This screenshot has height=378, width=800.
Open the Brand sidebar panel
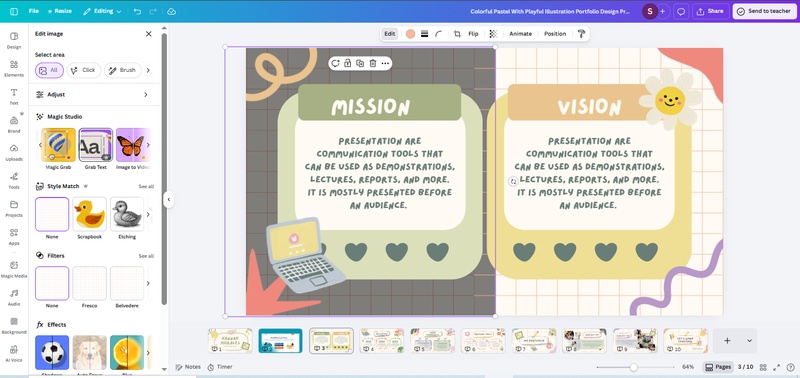(x=14, y=124)
